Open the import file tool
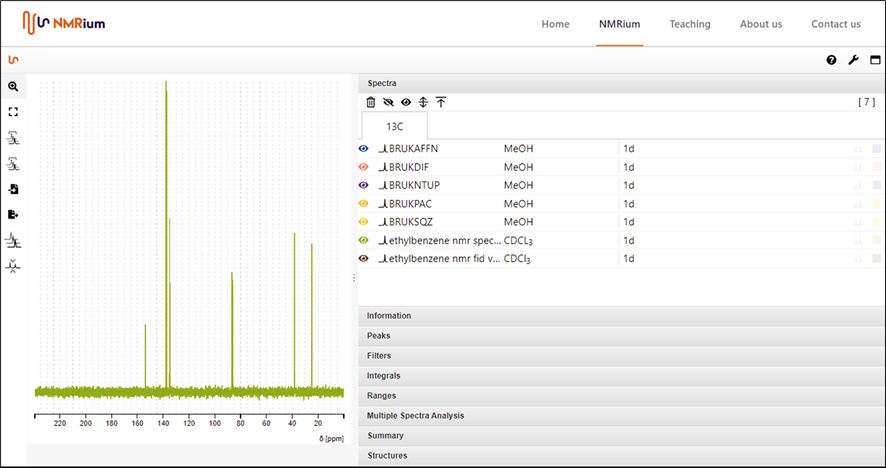886x468 pixels. click(x=13, y=189)
